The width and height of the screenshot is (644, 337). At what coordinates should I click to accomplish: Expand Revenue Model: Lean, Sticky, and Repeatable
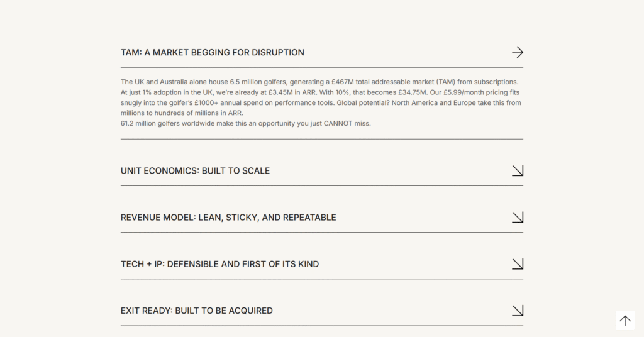point(228,218)
